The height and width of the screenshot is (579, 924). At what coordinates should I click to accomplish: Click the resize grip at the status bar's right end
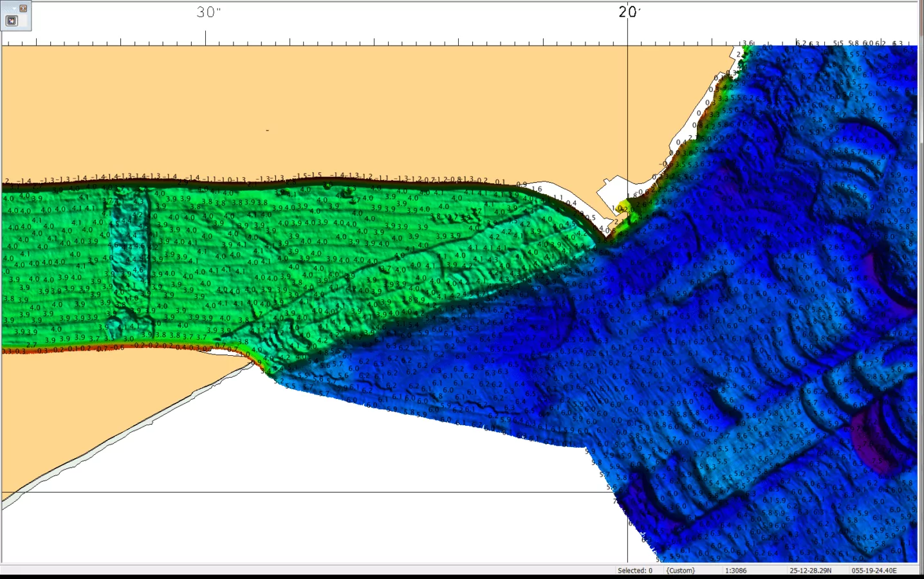tap(920, 571)
